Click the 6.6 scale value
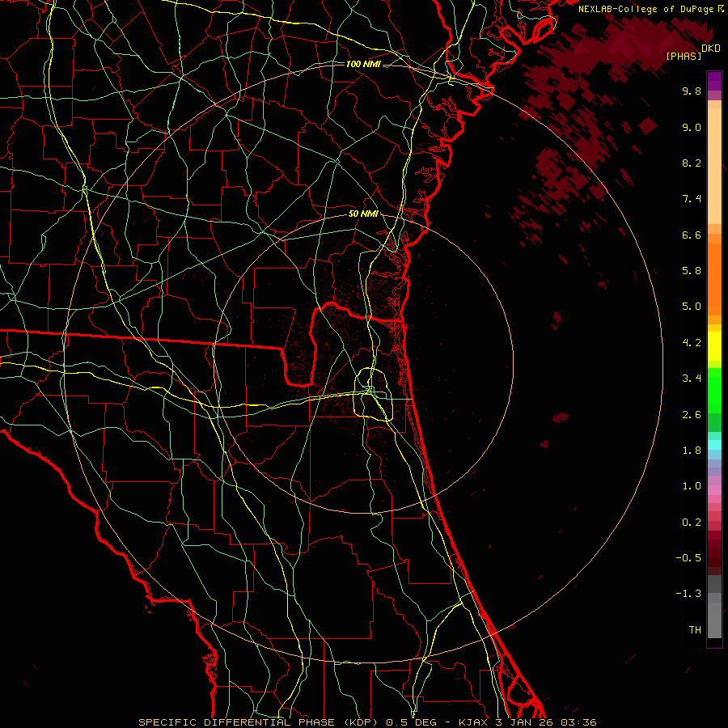This screenshot has height=728, width=728. (x=692, y=235)
